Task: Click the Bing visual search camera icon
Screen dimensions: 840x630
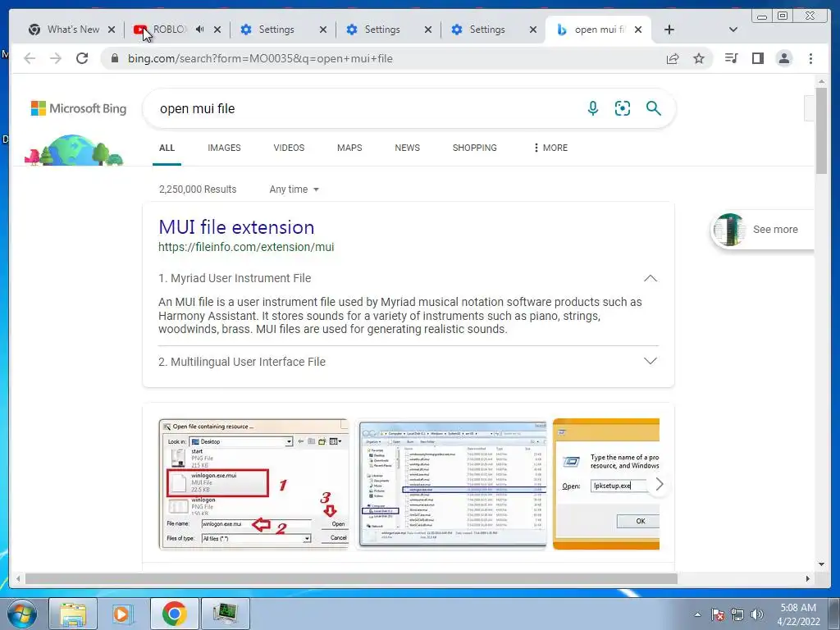Action: pyautogui.click(x=623, y=108)
